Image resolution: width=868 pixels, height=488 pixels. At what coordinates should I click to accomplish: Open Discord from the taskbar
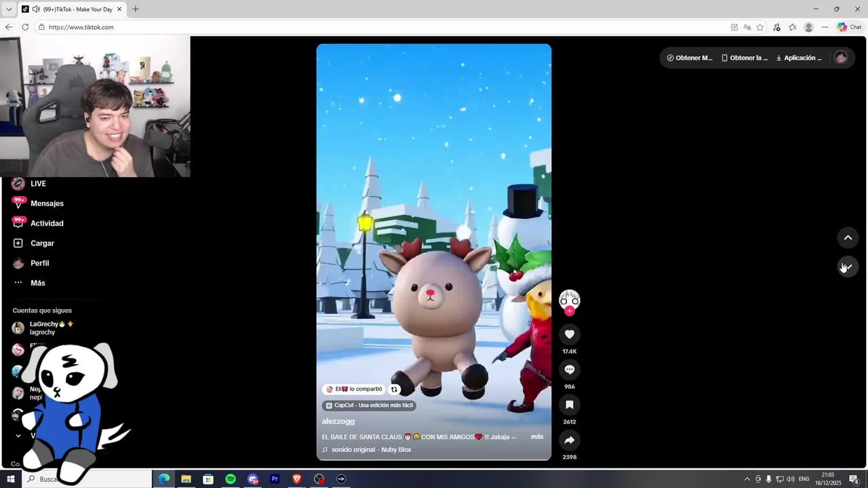coord(253,479)
